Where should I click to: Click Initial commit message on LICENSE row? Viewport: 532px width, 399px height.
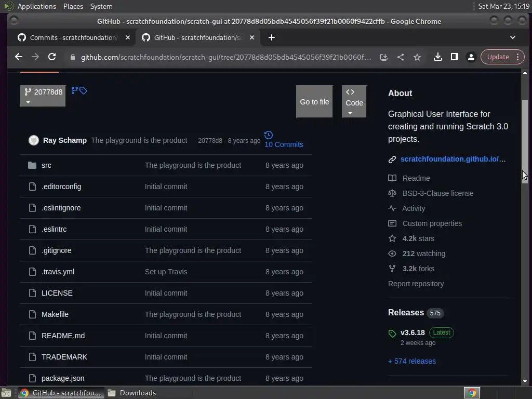pyautogui.click(x=166, y=293)
